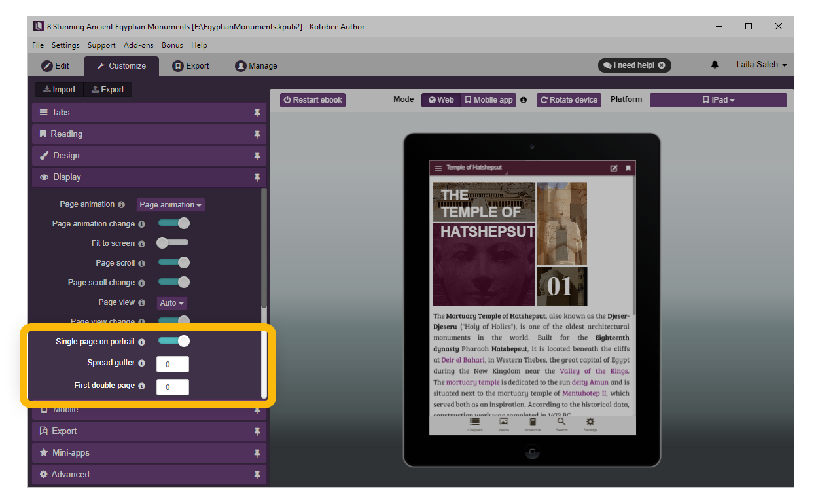
Task: Toggle Page animation change switch
Action: coord(174,223)
